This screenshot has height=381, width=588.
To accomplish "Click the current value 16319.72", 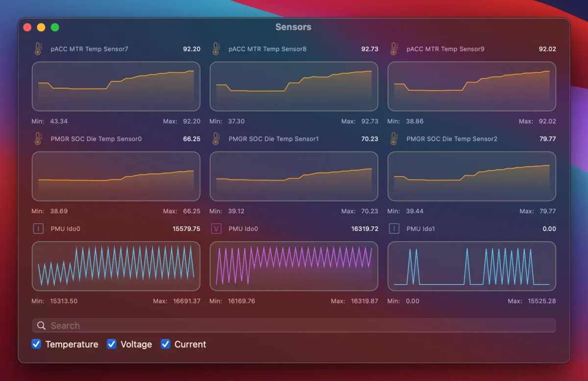I will coord(365,229).
